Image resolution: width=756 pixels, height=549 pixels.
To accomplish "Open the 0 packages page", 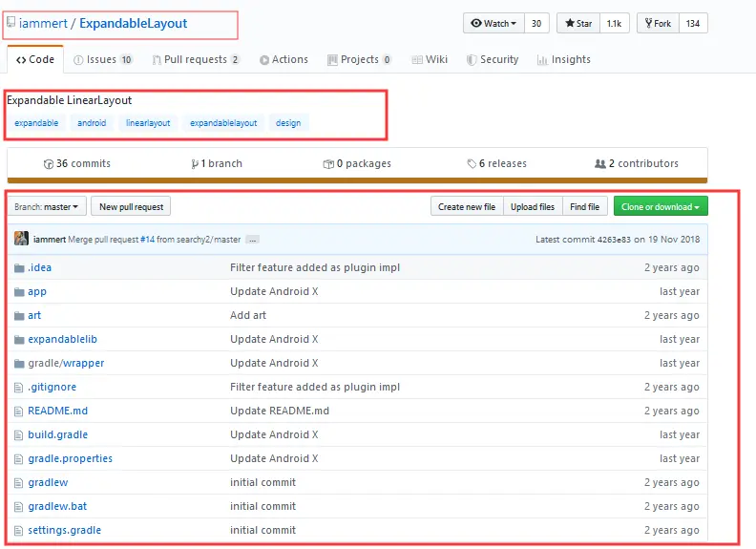I will (x=357, y=163).
